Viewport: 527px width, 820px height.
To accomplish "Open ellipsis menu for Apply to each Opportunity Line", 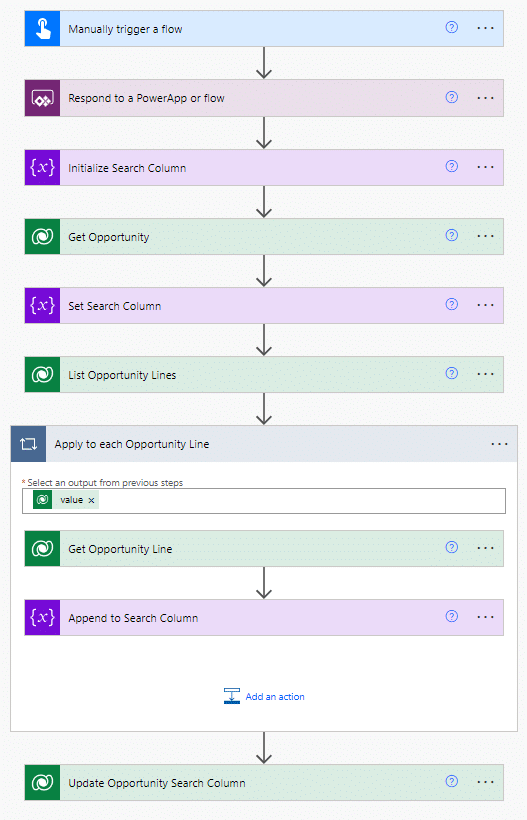I will coord(499,444).
